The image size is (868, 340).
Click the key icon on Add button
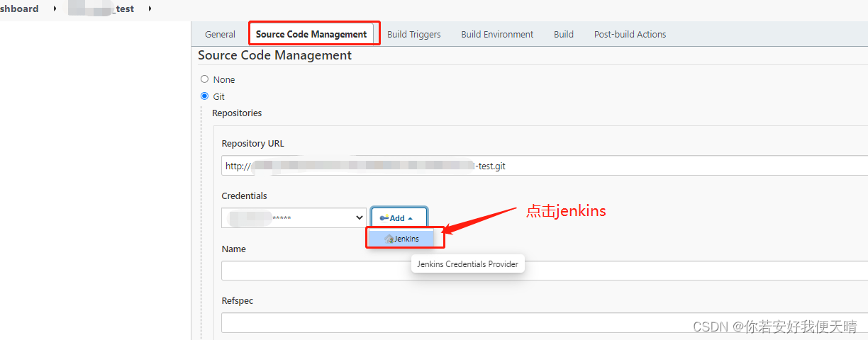pyautogui.click(x=384, y=218)
